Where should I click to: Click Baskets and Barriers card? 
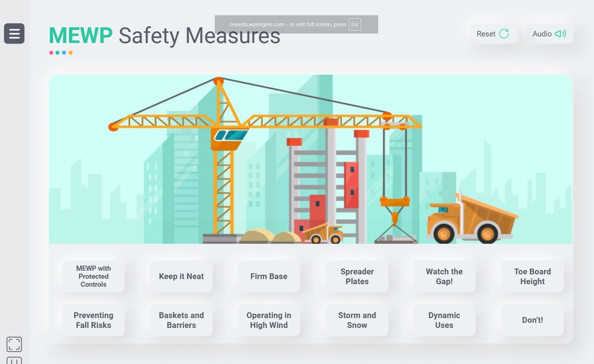pyautogui.click(x=181, y=320)
